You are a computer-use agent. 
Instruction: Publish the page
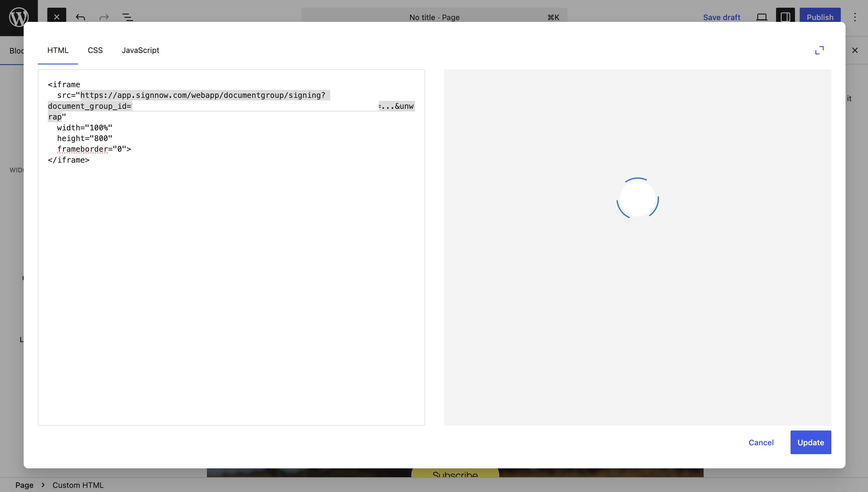pyautogui.click(x=820, y=17)
